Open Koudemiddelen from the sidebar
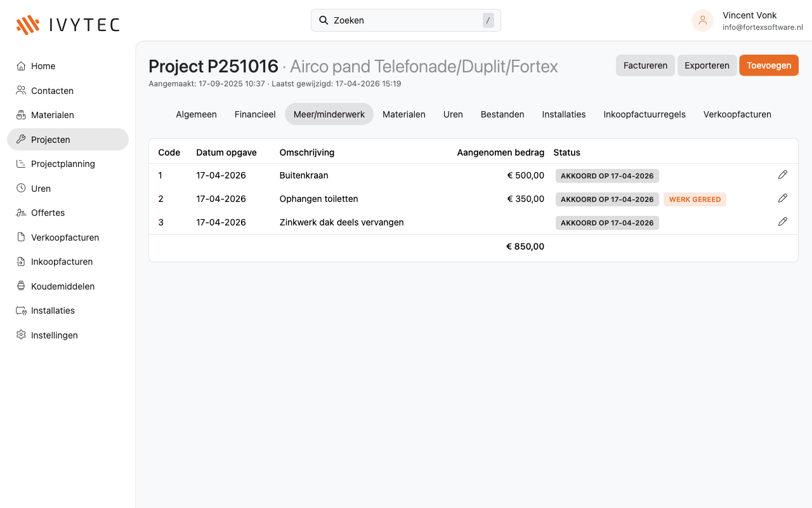 click(x=62, y=286)
